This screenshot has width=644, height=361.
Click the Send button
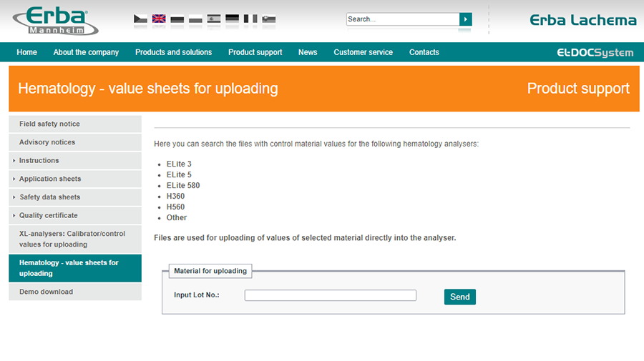(x=459, y=297)
